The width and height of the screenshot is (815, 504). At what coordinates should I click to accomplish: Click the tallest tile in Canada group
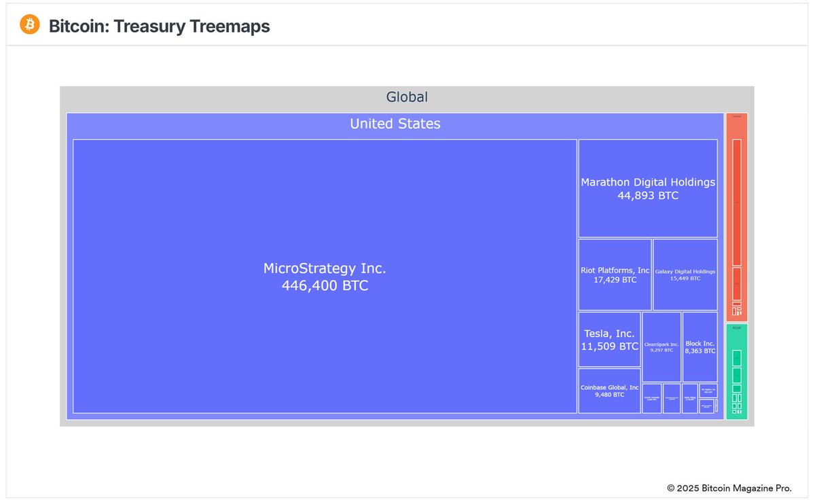click(x=736, y=202)
